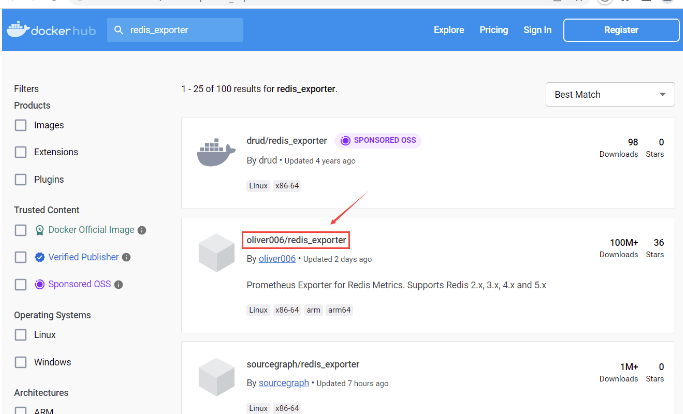The width and height of the screenshot is (683, 414).
Task: Click the 98 downloads count
Action: tap(633, 142)
